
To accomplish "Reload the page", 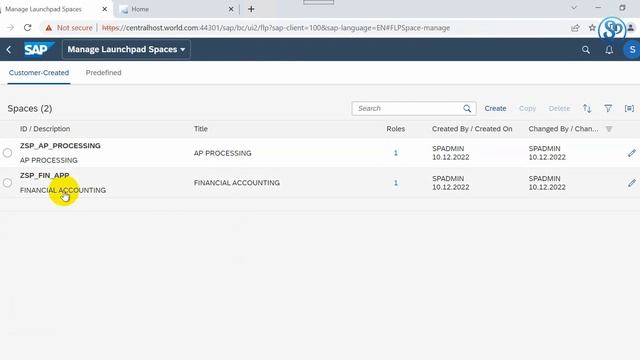I will click(x=27, y=28).
